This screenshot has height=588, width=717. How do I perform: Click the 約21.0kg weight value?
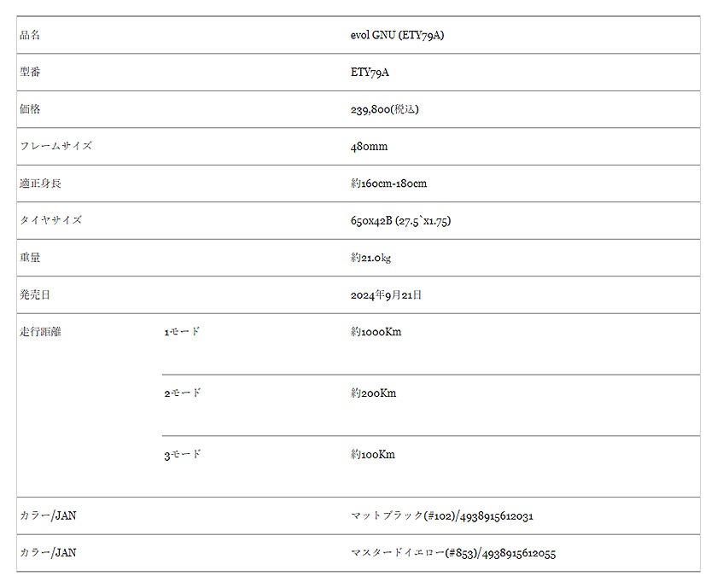pos(370,258)
